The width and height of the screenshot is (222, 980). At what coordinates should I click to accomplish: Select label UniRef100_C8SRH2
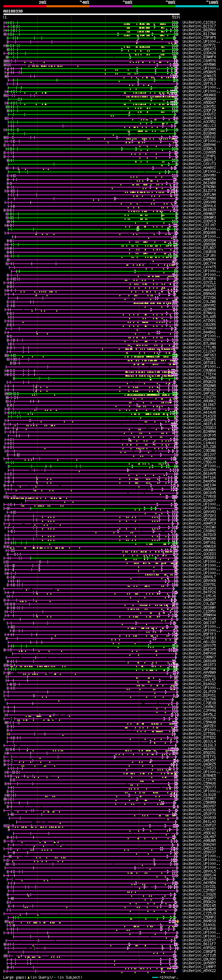[x=199, y=531]
